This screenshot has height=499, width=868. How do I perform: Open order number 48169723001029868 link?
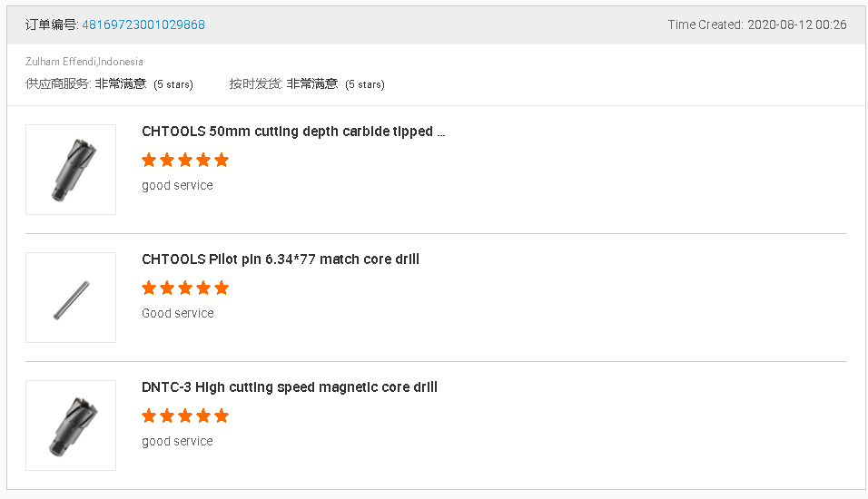[143, 24]
